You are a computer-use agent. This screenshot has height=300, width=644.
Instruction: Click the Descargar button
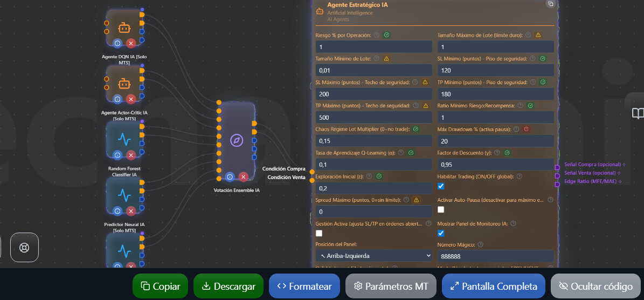(228, 287)
